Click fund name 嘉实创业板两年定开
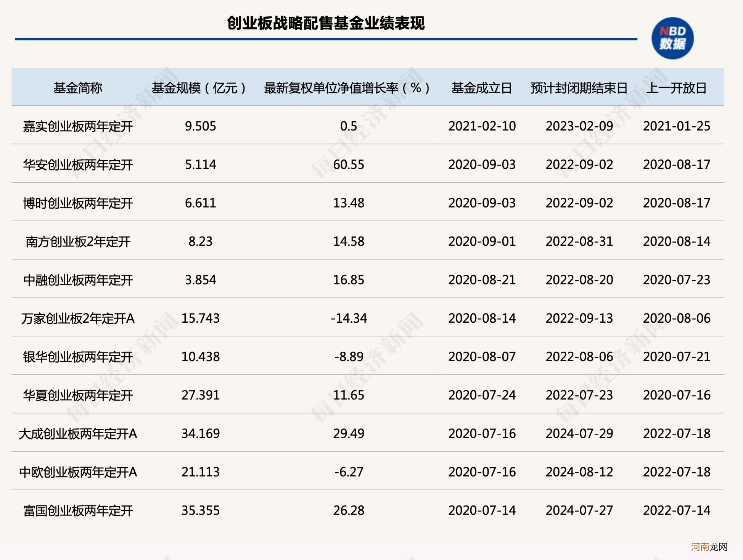This screenshot has height=560, width=743. pyautogui.click(x=78, y=126)
